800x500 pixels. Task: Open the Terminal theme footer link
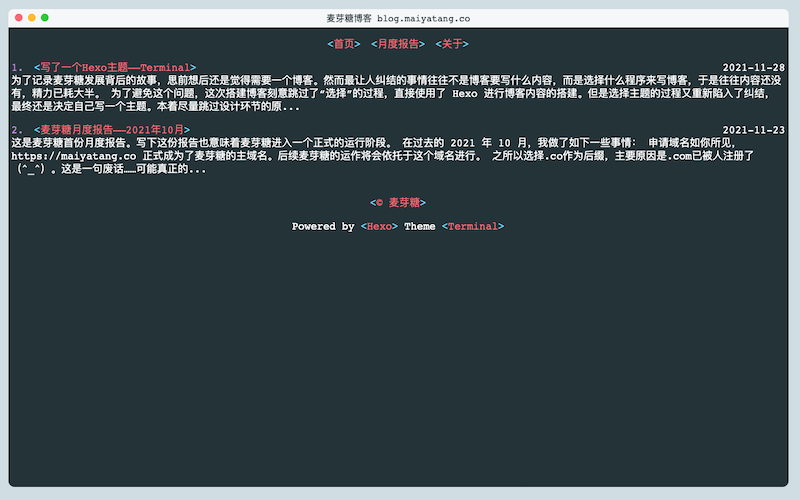473,227
